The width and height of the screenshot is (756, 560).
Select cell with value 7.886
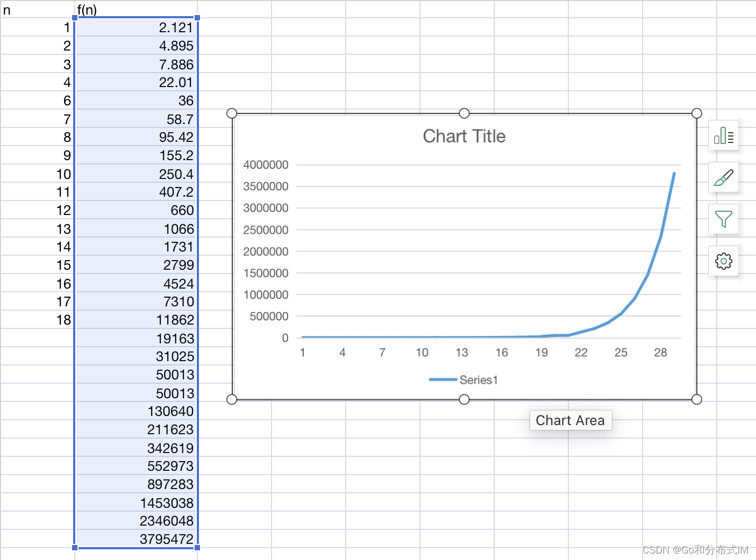click(136, 64)
